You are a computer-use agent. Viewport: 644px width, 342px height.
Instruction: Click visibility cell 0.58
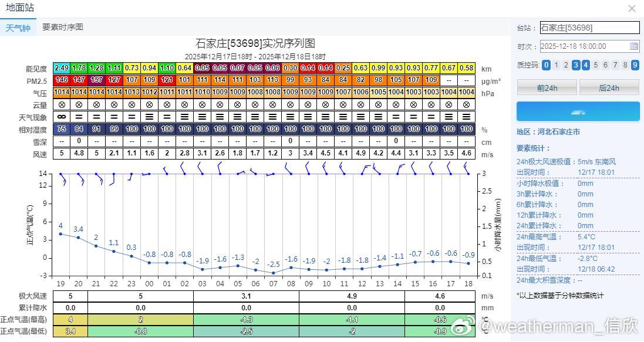tap(467, 67)
